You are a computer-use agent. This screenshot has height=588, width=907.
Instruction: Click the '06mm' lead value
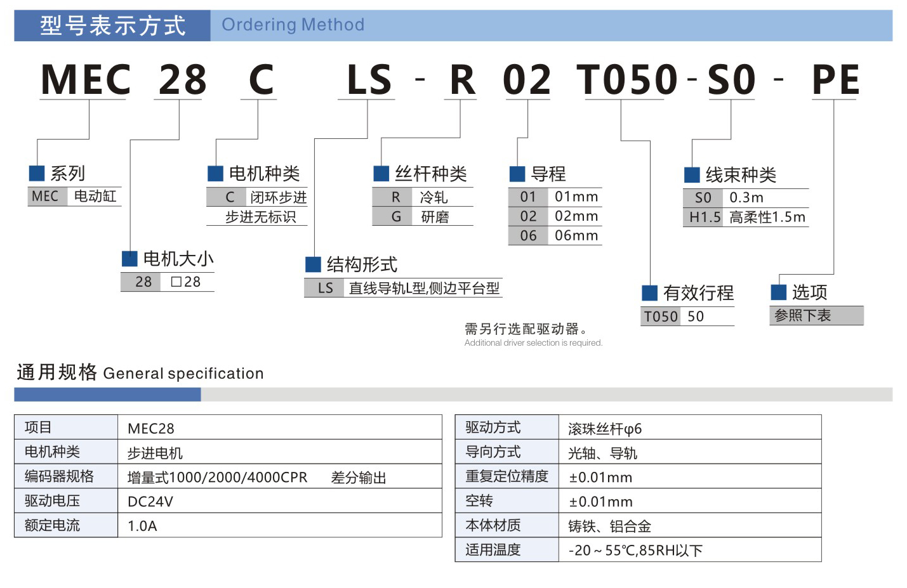click(576, 236)
